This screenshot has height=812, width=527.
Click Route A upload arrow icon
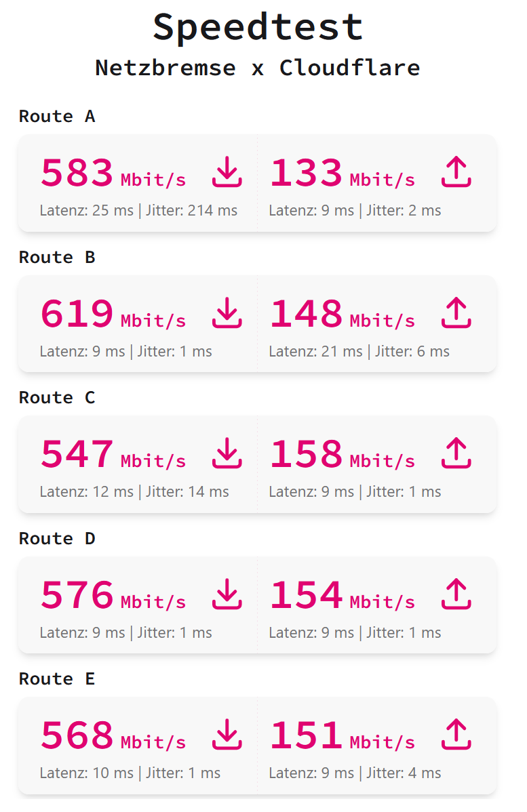[x=456, y=171]
